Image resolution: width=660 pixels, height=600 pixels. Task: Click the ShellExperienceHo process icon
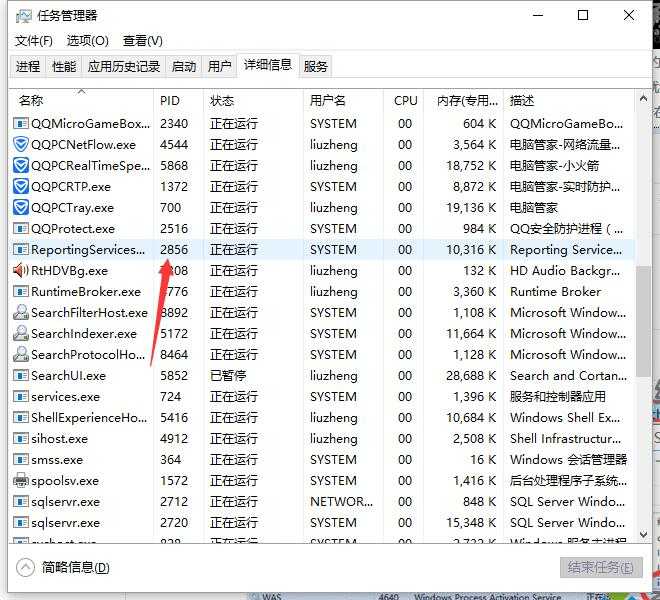21,418
